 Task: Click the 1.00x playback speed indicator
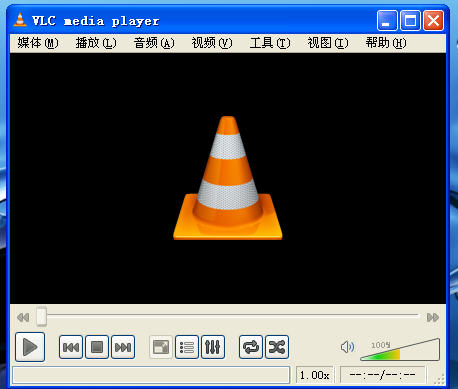[315, 375]
